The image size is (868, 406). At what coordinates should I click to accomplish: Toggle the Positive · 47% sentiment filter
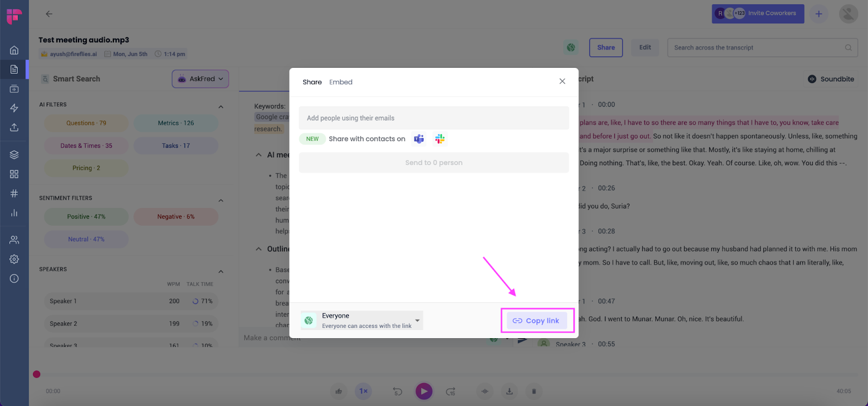(x=86, y=217)
